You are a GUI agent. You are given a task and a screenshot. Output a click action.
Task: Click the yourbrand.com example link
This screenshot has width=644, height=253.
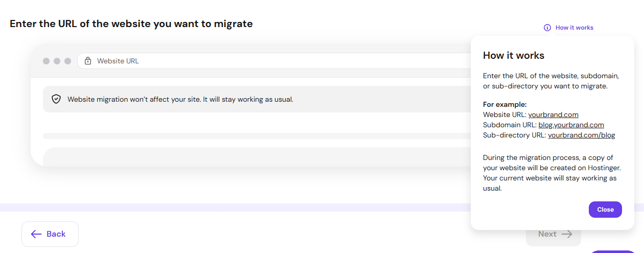click(553, 114)
